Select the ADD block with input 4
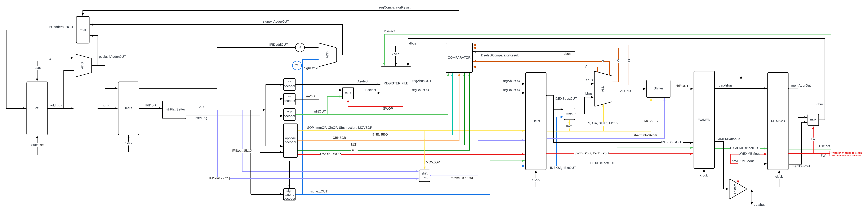Image resolution: width=868 pixels, height=213 pixels. 83,66
